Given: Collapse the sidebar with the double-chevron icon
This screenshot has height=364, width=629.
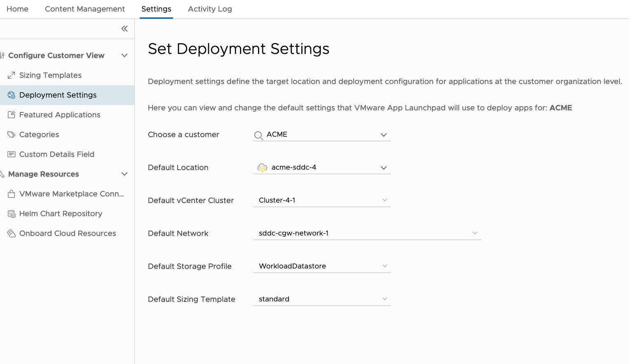Looking at the screenshot, I should coord(124,29).
